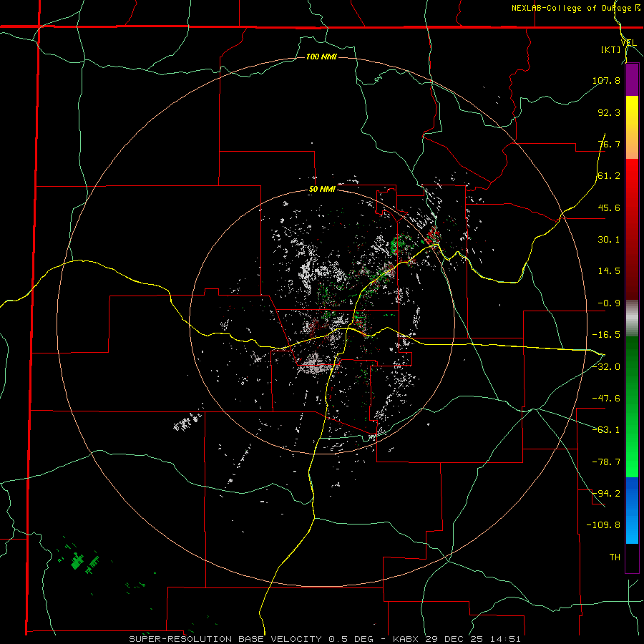Viewport: 644px width, 644px height.
Task: Click the yellow-orange segment of the color bar
Action: (x=632, y=127)
